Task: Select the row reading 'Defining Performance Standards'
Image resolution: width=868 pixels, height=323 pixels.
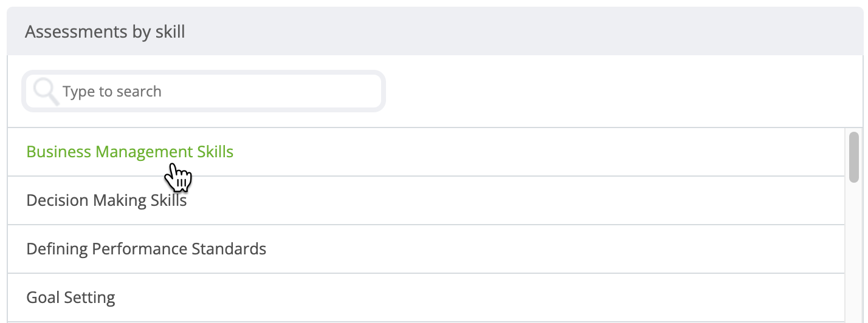Action: click(426, 249)
